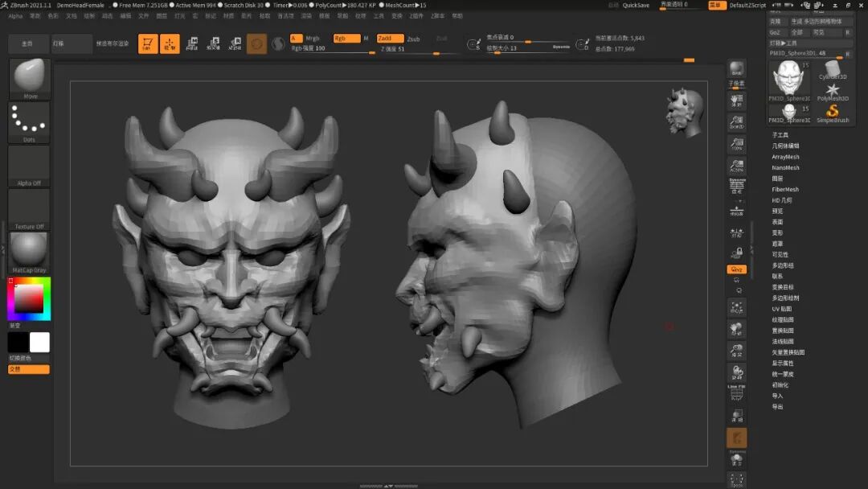Select the Move brush thumbnail
The height and width of the screenshot is (489, 868).
[30, 77]
